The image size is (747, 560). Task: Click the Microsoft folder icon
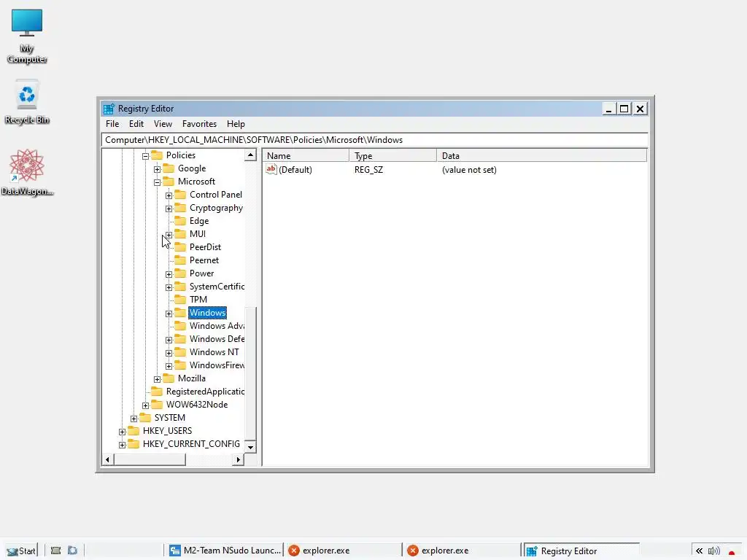[169, 182]
